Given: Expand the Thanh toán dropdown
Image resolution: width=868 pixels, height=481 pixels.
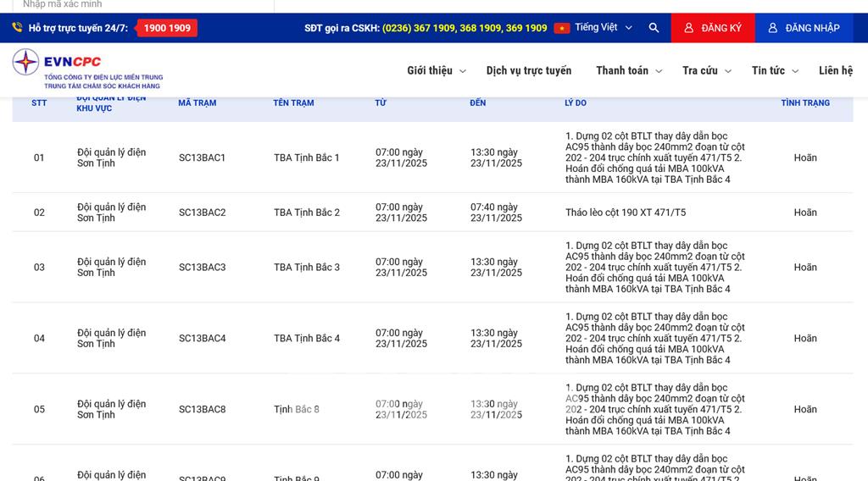Looking at the screenshot, I should point(628,70).
